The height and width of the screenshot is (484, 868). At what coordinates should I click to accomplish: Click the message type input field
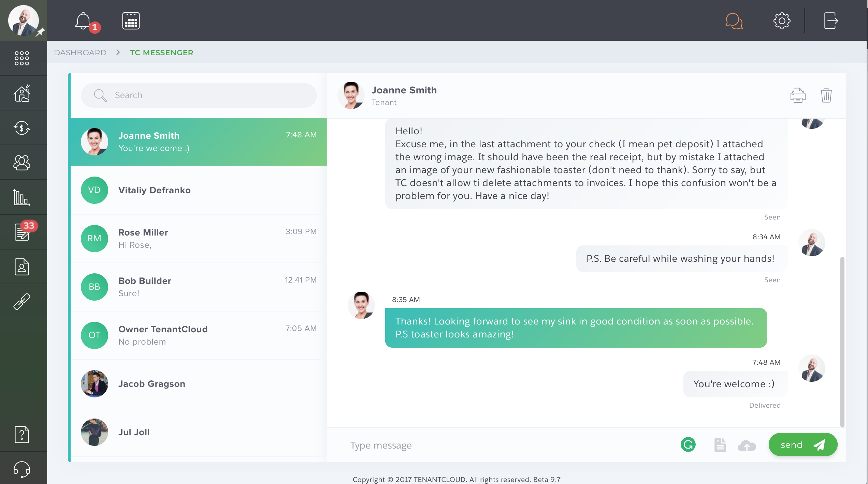(x=509, y=445)
